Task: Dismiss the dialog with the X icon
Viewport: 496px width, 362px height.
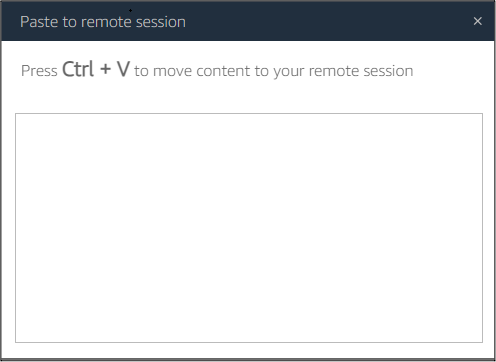Action: click(x=477, y=21)
